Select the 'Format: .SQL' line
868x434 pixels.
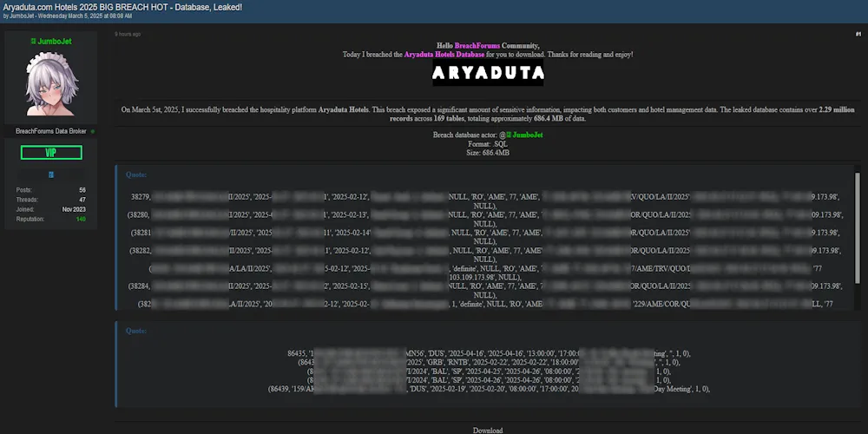coord(488,144)
